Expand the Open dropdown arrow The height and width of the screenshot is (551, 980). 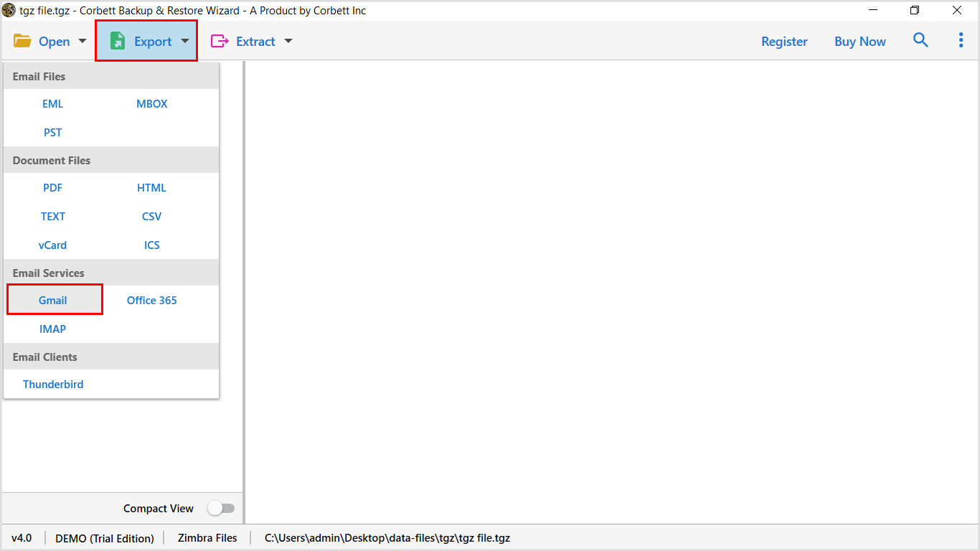[x=82, y=42]
